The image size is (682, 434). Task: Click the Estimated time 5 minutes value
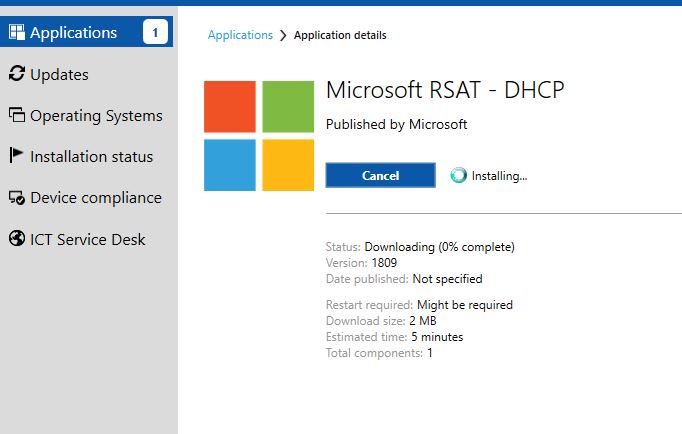(437, 337)
